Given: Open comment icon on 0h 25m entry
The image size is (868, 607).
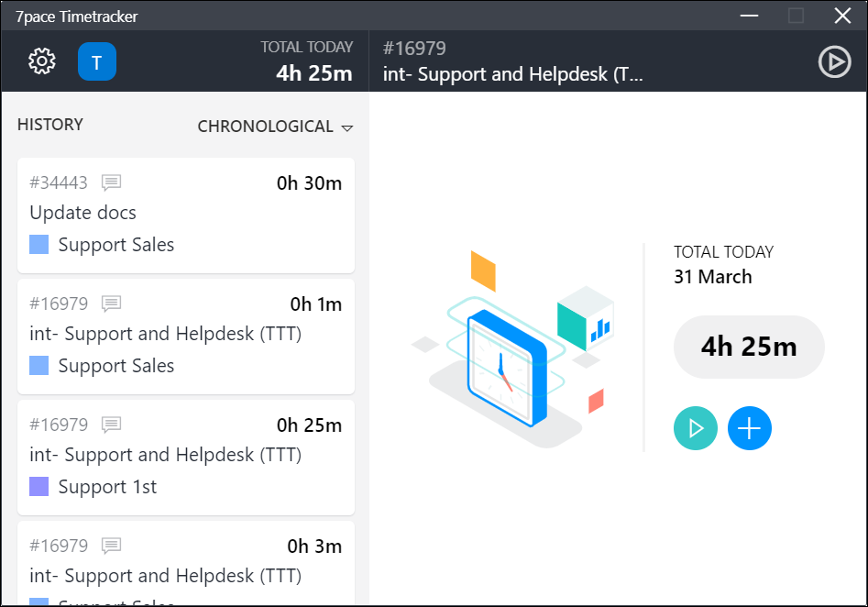Looking at the screenshot, I should pyautogui.click(x=111, y=425).
